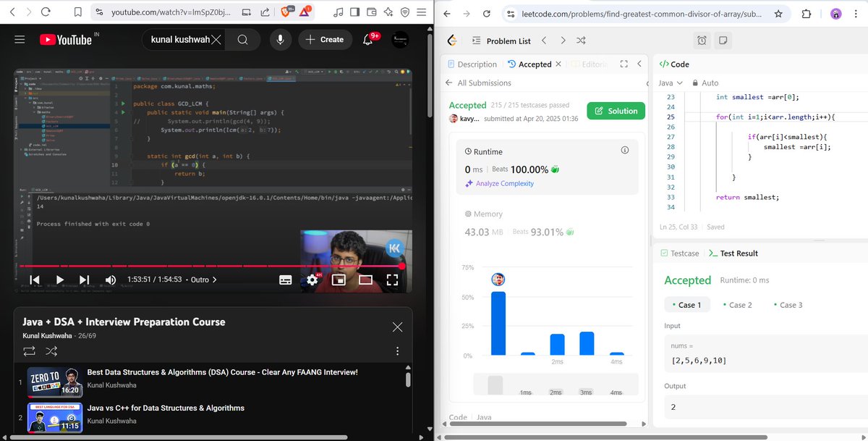Toggle playlist loop

tap(30, 351)
